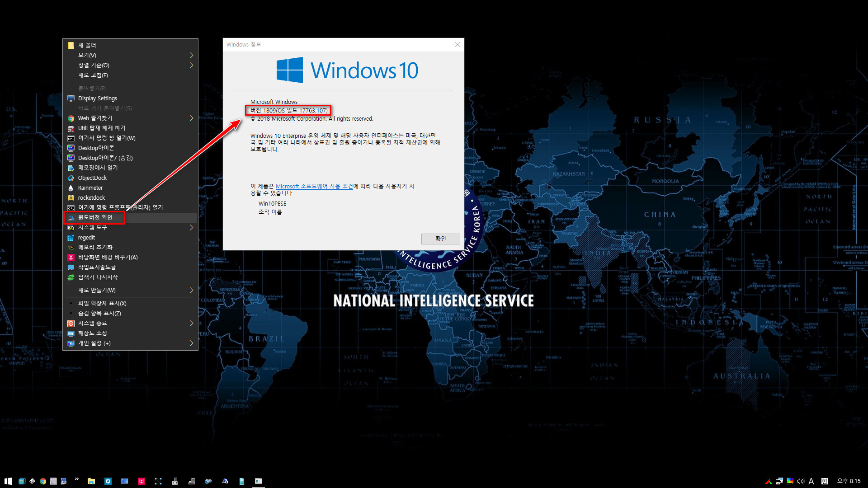Screen dimensions: 868x488
Task: Choose 메모장에서 열기 menu entry
Action: tap(130, 168)
